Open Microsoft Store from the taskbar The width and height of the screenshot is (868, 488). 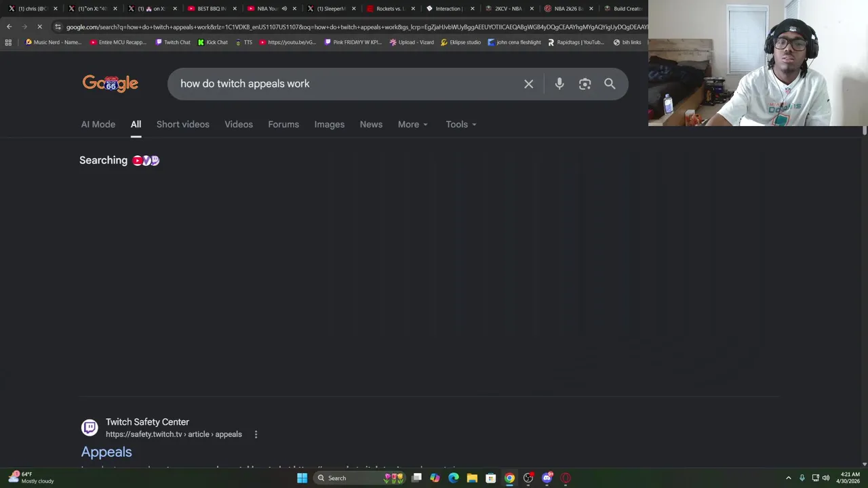pos(490,478)
